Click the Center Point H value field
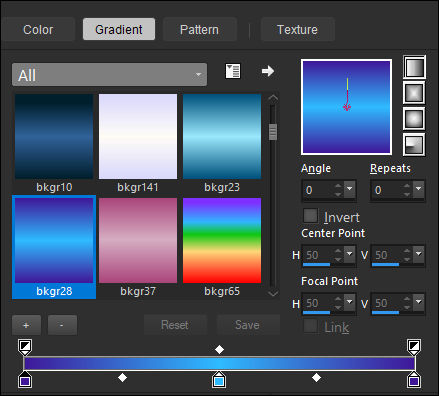Image resolution: width=439 pixels, height=396 pixels. pyautogui.click(x=318, y=255)
